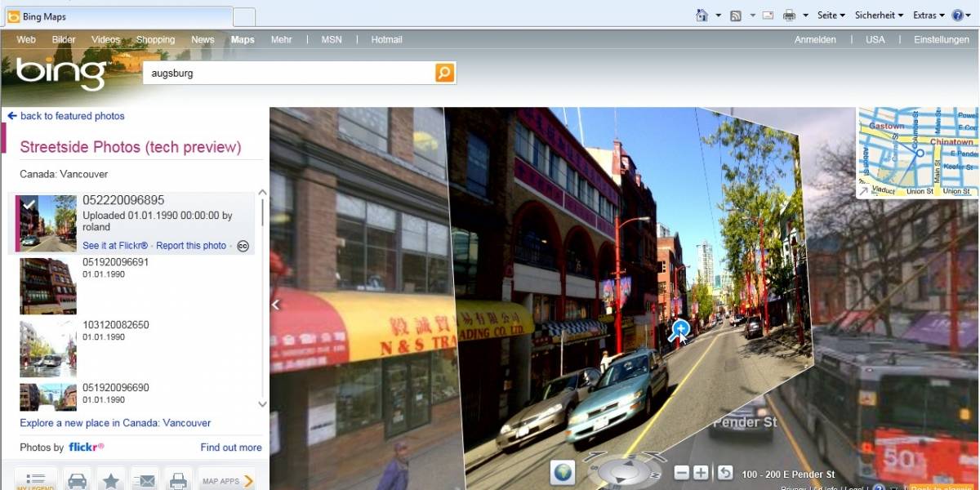Click the search field containing augsburg
Image resolution: width=980 pixels, height=490 pixels.
coord(290,73)
